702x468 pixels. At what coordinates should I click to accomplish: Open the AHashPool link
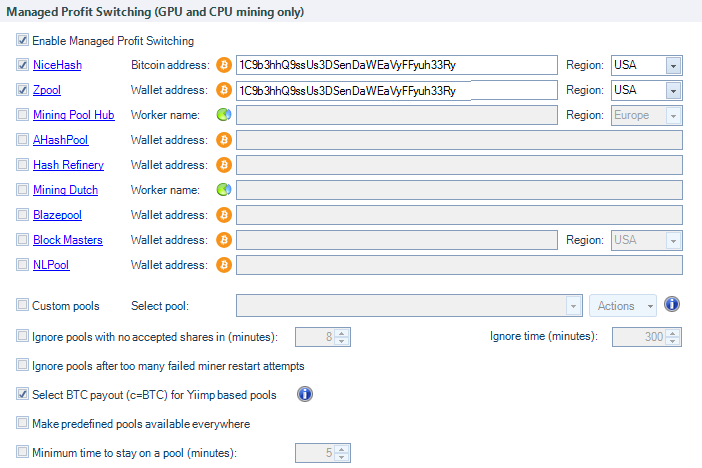[x=60, y=140]
